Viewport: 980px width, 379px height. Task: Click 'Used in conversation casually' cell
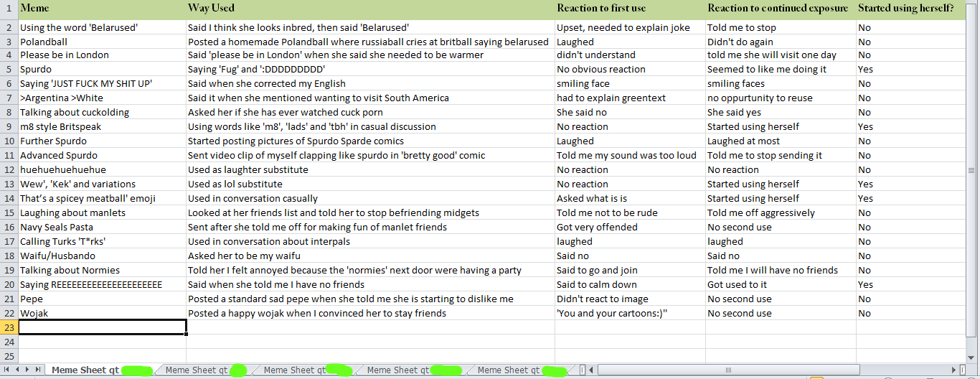point(370,198)
